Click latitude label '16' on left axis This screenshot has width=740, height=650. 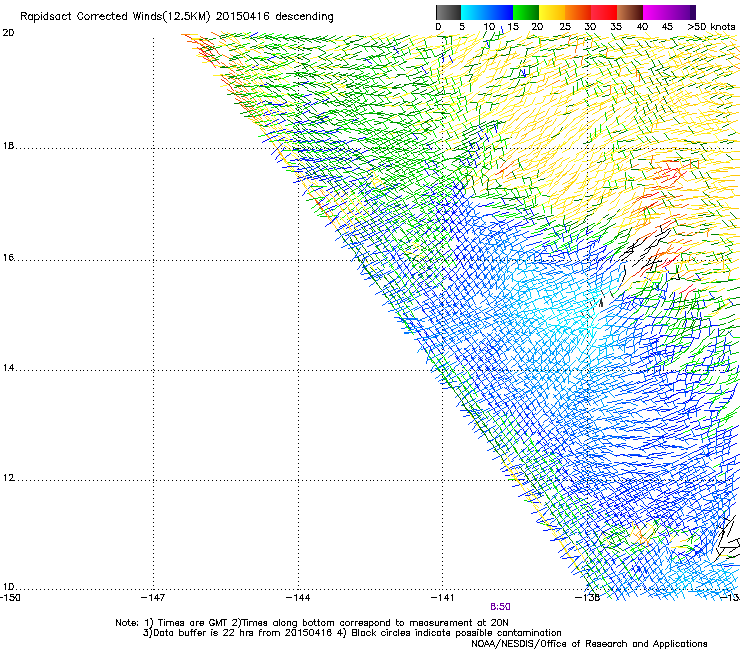(x=8, y=258)
